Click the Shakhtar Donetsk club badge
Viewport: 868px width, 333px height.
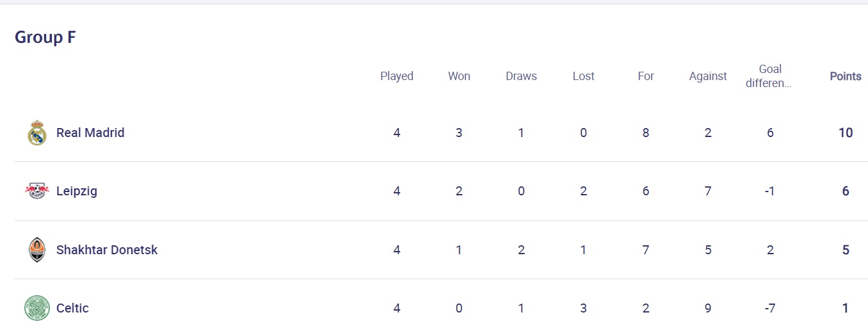37,250
